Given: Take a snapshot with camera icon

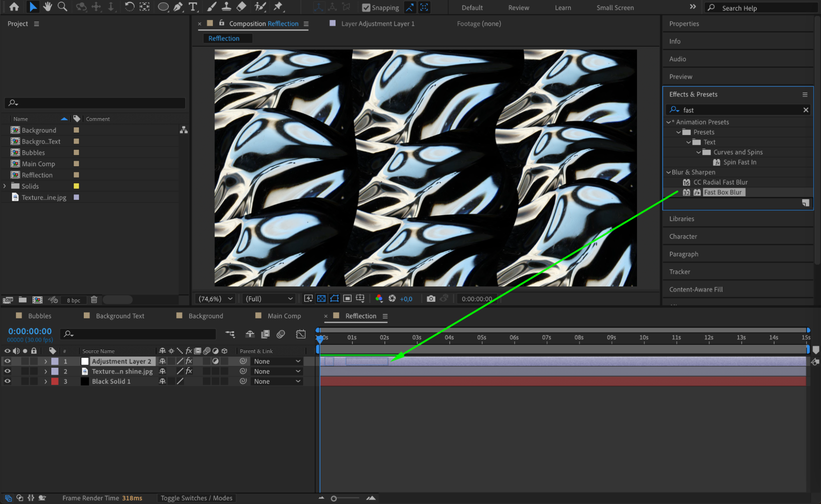Looking at the screenshot, I should click(x=430, y=299).
